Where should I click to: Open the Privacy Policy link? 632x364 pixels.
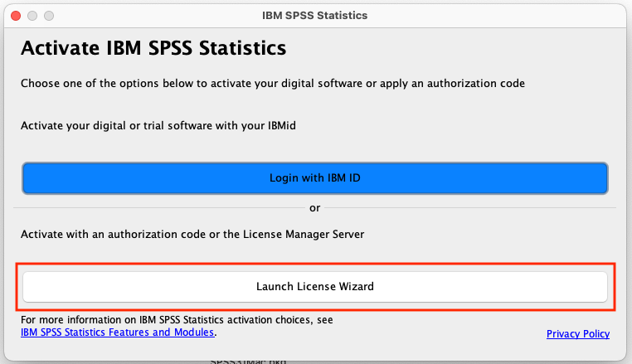(x=577, y=334)
